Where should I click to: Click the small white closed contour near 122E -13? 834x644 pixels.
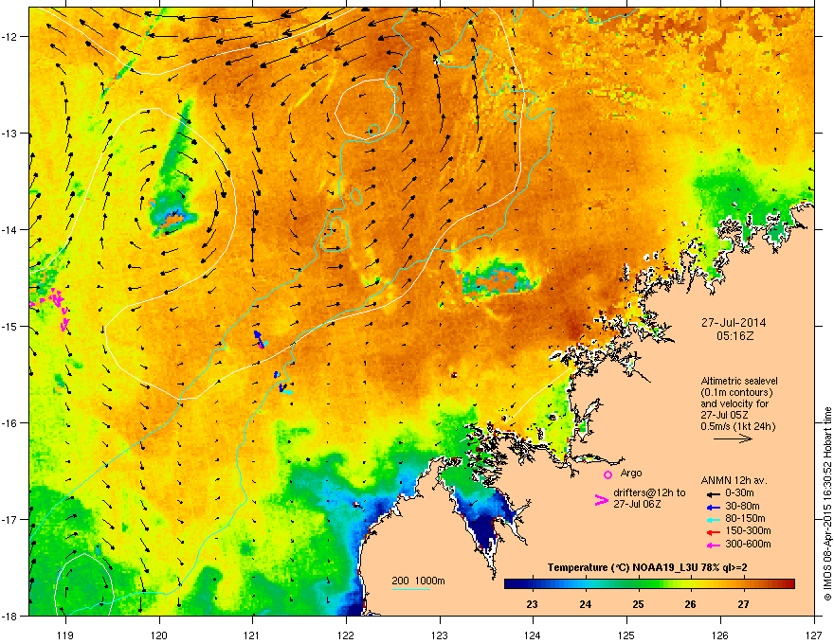[x=366, y=110]
